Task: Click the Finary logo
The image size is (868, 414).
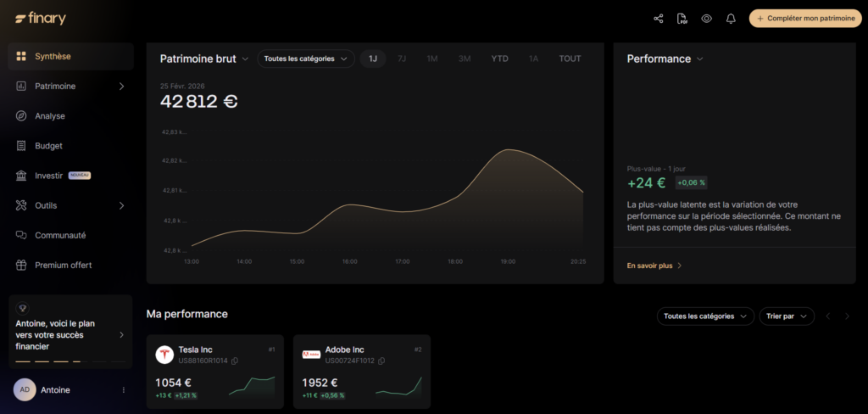Action: click(x=41, y=19)
